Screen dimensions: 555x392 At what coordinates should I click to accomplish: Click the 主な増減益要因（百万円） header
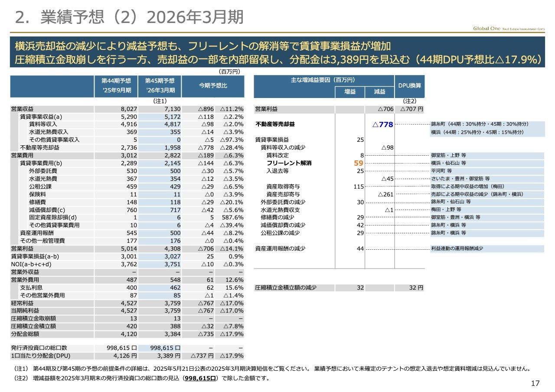tap(323, 80)
